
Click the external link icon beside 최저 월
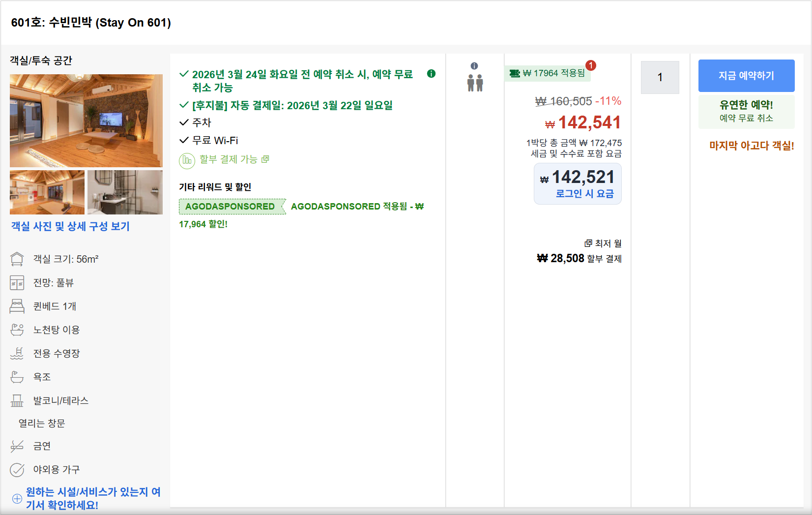point(588,243)
